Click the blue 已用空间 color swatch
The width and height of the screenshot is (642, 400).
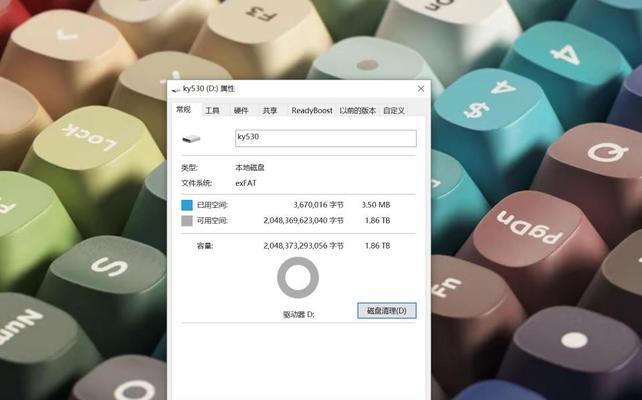pos(187,205)
